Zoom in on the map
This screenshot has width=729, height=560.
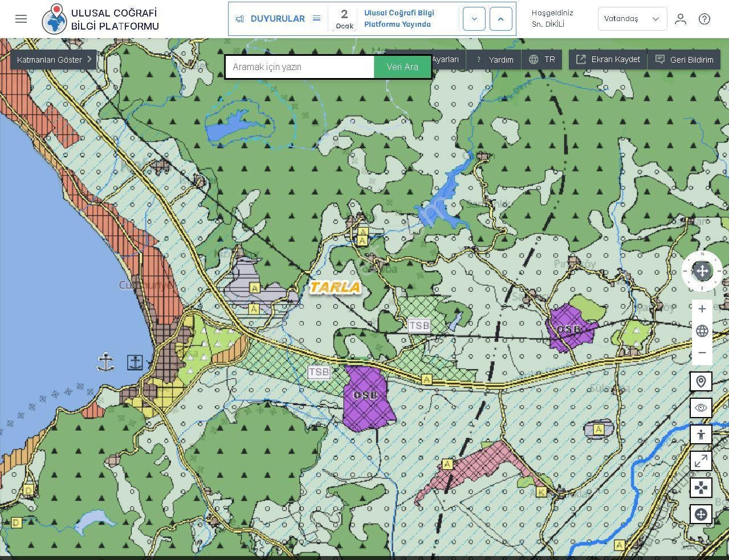tap(702, 309)
